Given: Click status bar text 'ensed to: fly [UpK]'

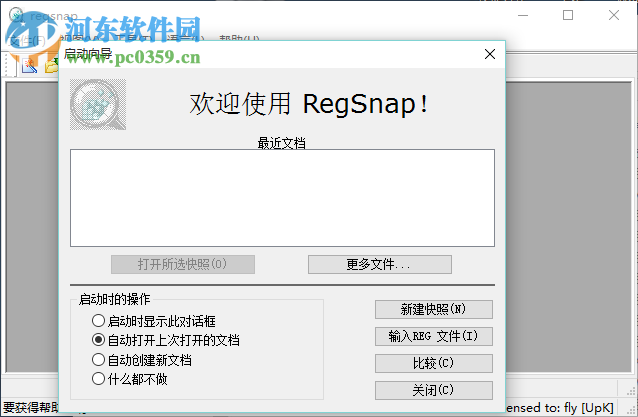Looking at the screenshot, I should 559,407.
